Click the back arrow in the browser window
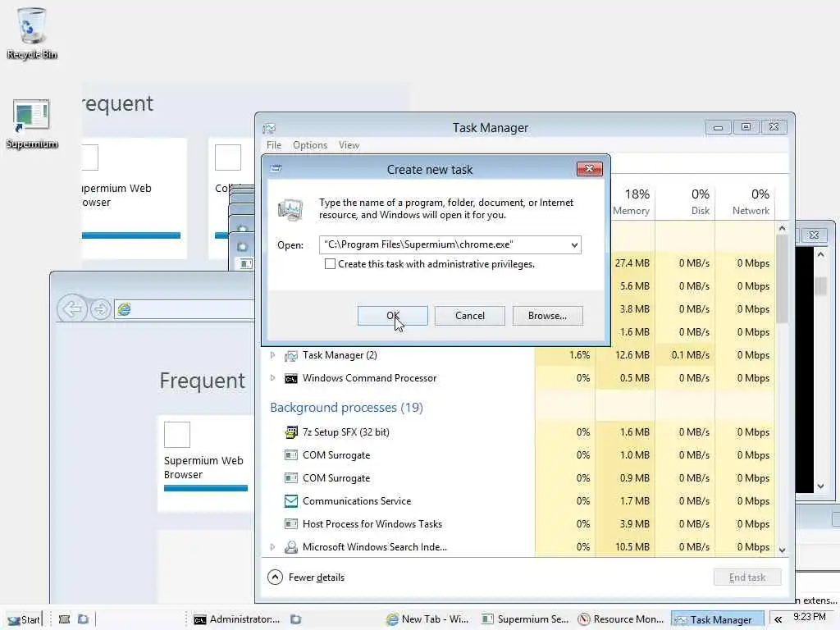Screen dimensions: 840x630 pyautogui.click(x=72, y=308)
